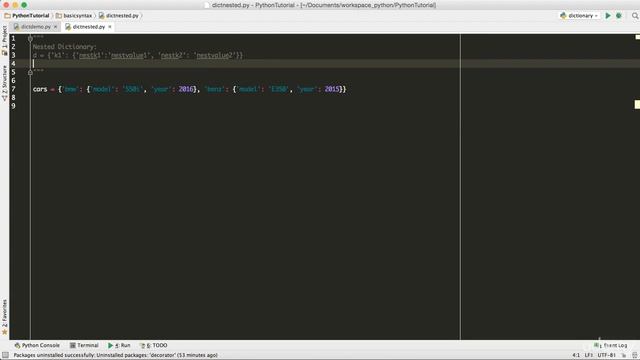Click the Terminal icon in bottom bar
The width and height of the screenshot is (640, 360).
point(73,345)
